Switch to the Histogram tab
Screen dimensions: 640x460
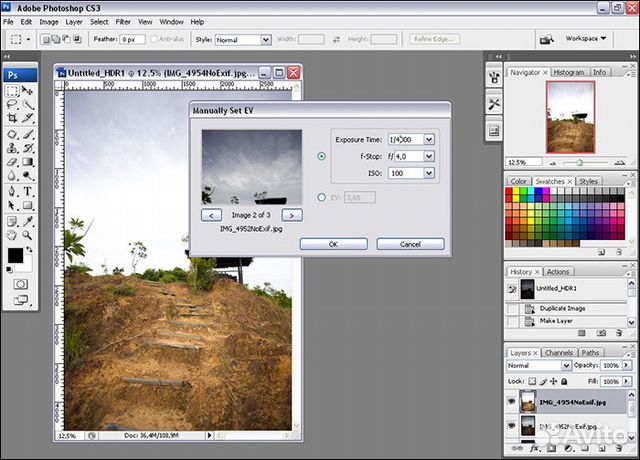click(x=569, y=72)
